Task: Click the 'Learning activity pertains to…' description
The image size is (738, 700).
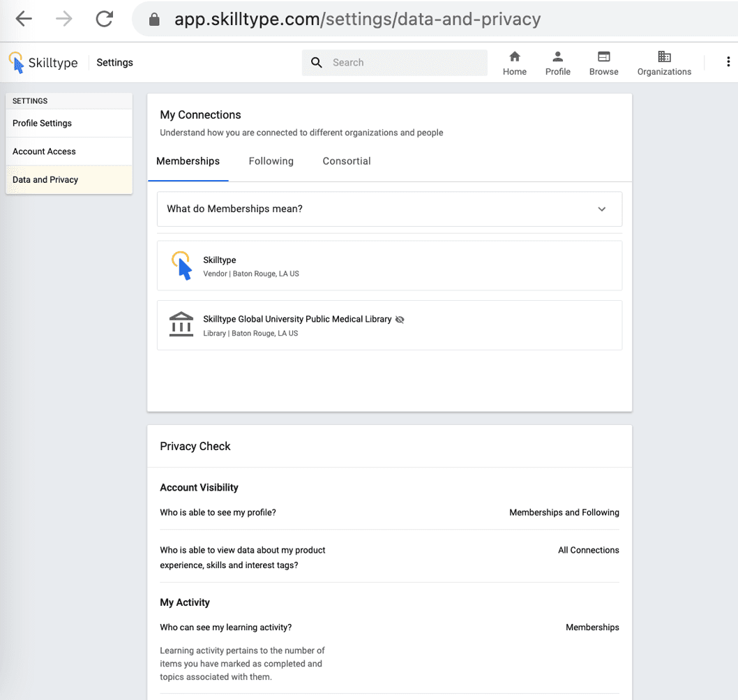Action: [242, 664]
